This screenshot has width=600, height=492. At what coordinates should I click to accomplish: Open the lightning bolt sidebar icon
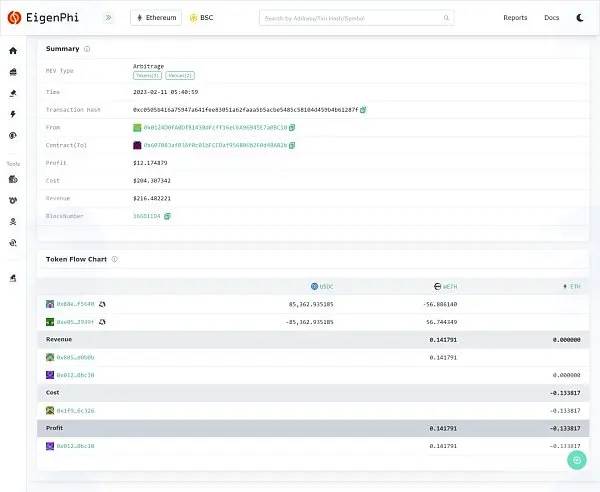[13, 114]
